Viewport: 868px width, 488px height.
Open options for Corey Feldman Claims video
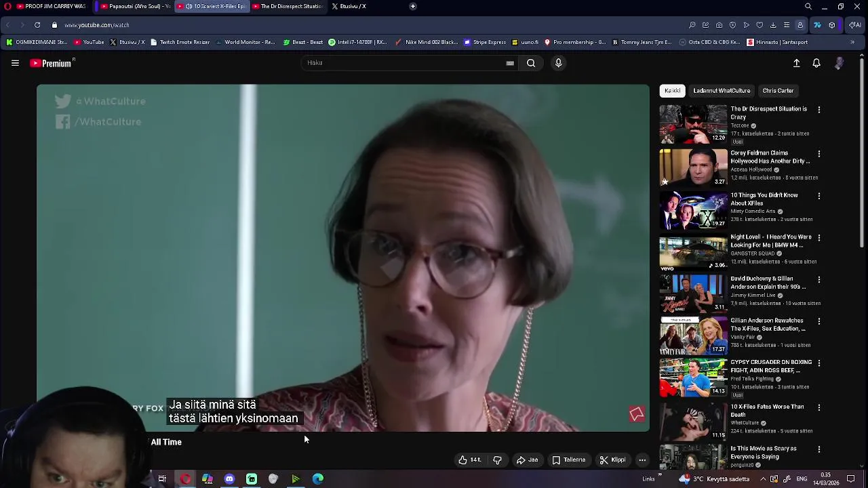818,154
